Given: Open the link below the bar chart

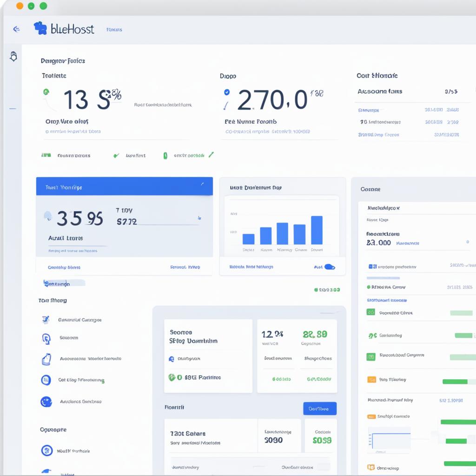Looking at the screenshot, I should (x=251, y=267).
